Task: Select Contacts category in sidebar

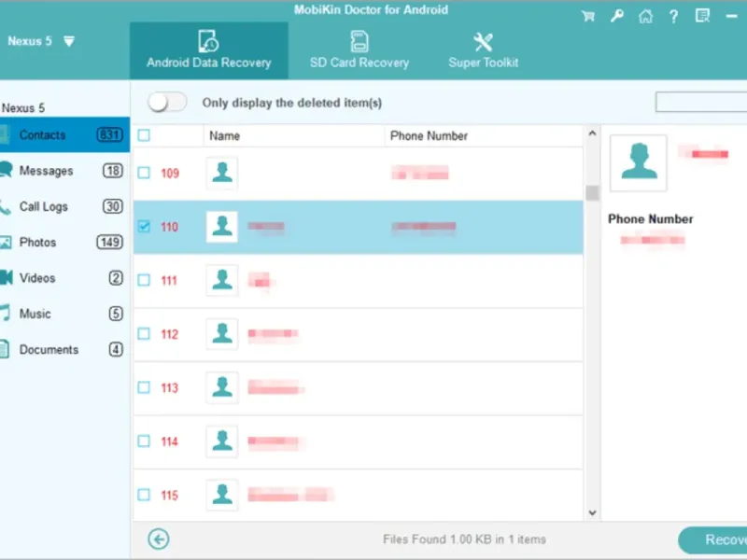Action: pos(64,134)
